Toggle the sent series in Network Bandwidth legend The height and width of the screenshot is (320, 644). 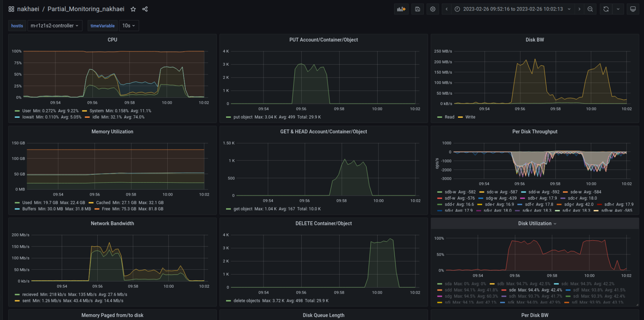click(x=26, y=301)
